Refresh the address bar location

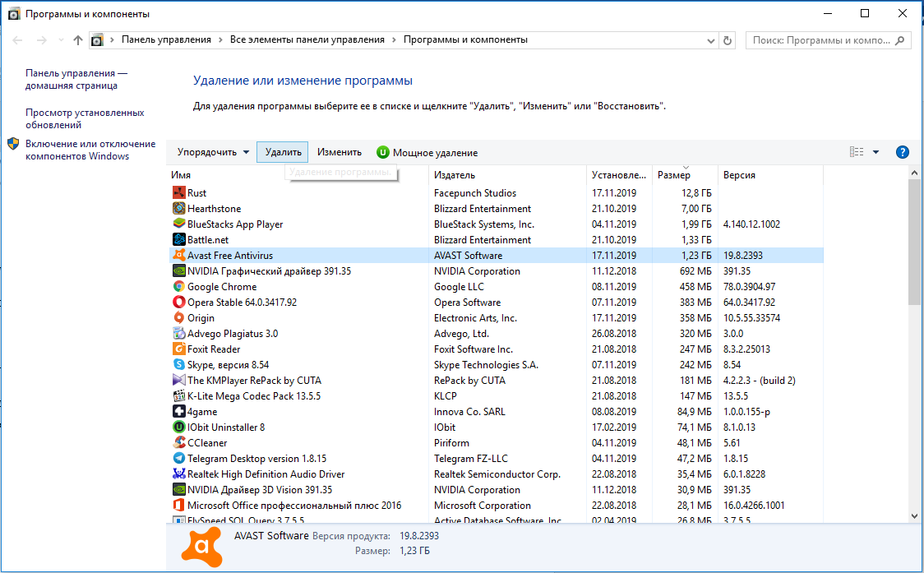click(x=728, y=40)
